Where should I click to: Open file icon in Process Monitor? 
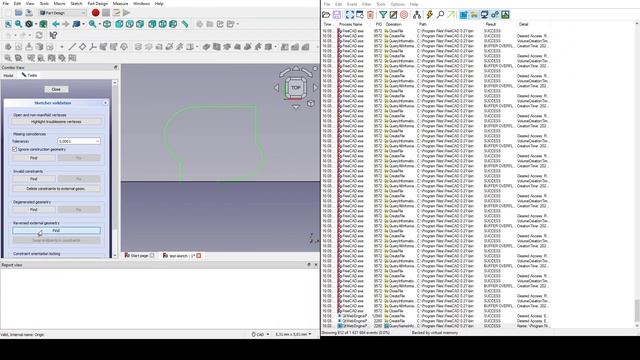[326, 15]
